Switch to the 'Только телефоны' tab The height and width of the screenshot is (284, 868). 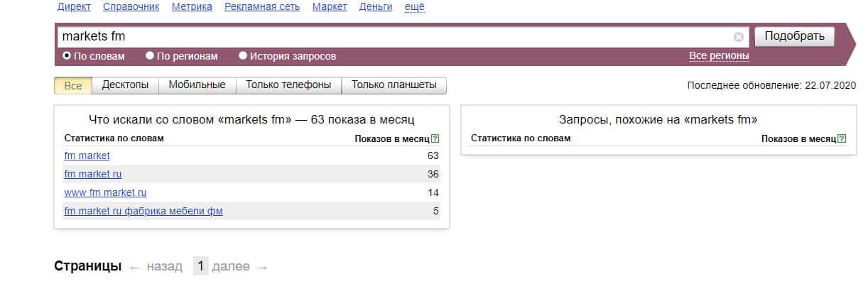pos(288,85)
